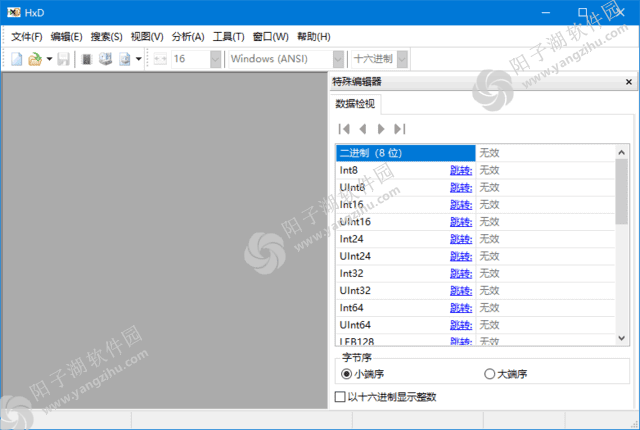This screenshot has width=640, height=430.
Task: Click the New file toolbar icon
Action: point(16,59)
